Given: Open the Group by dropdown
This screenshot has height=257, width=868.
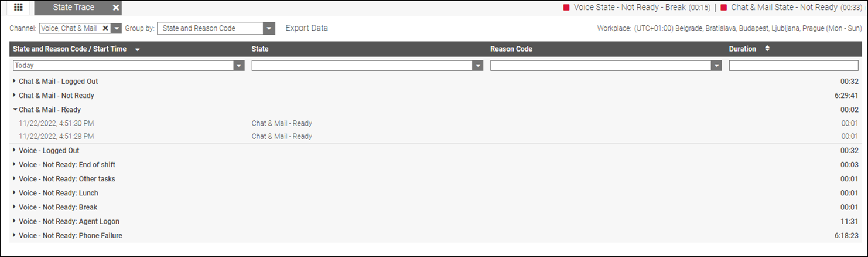Looking at the screenshot, I should coord(269,28).
